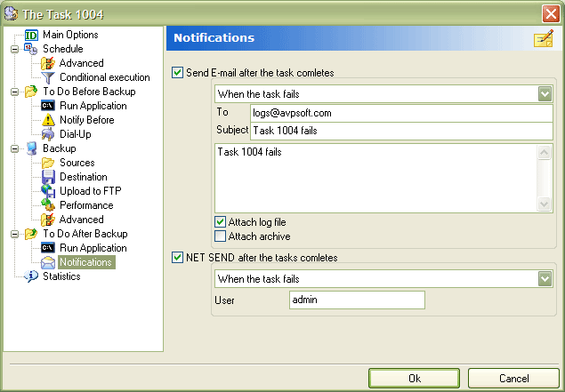
Task: Open the NET SEND condition dropdown arrow
Action: (x=545, y=278)
